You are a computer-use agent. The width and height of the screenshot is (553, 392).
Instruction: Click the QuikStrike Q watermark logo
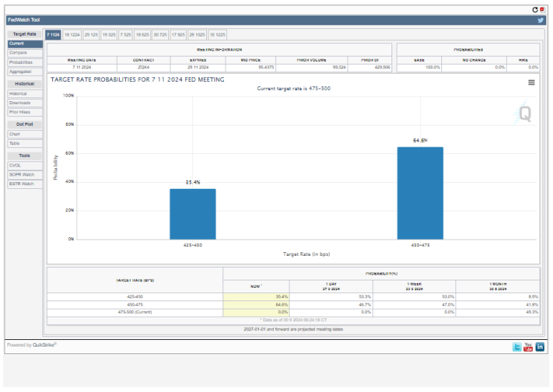[522, 114]
